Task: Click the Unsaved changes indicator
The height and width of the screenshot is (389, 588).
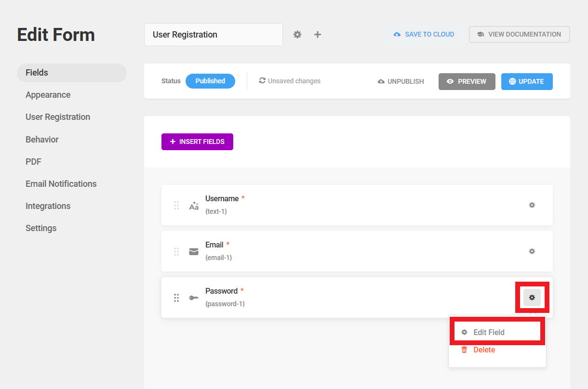Action: tap(290, 81)
